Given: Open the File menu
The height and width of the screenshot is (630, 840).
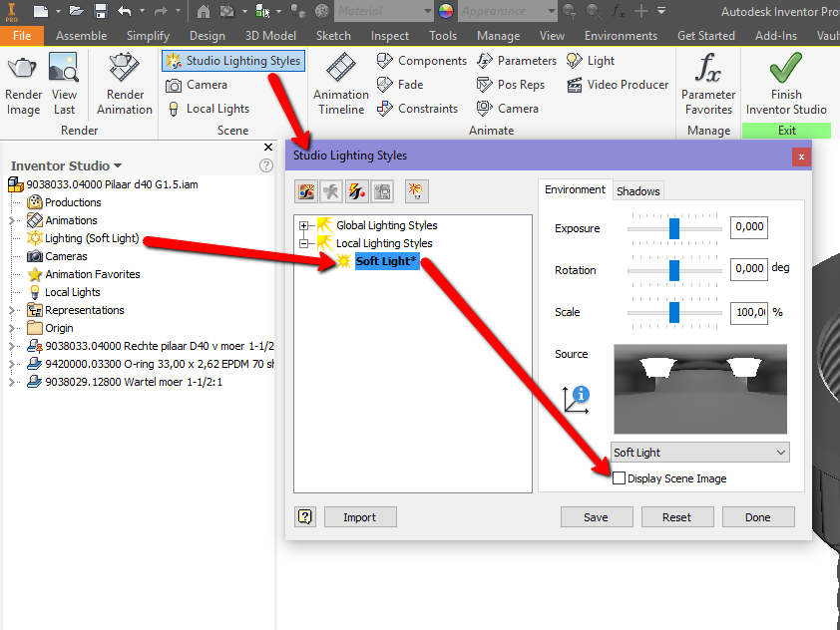Looking at the screenshot, I should click(x=22, y=35).
